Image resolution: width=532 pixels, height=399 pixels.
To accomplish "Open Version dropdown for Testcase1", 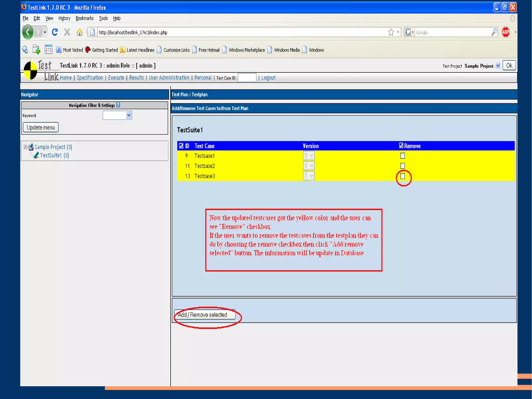I will (x=309, y=155).
